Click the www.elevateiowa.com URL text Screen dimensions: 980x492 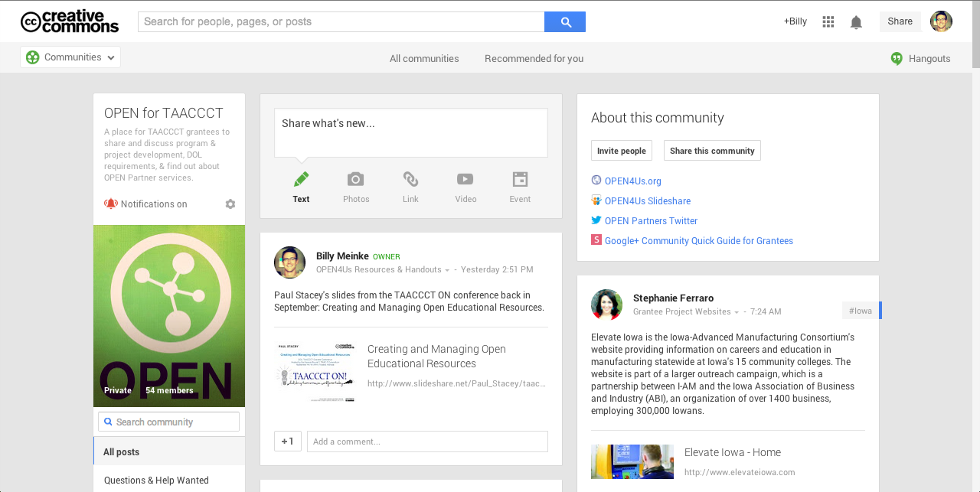(740, 473)
